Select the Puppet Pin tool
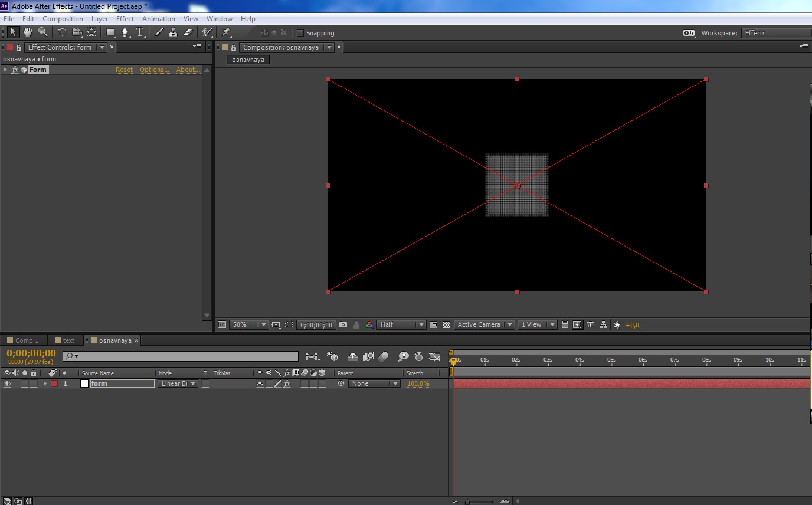Viewport: 812px width, 505px height. 227,32
